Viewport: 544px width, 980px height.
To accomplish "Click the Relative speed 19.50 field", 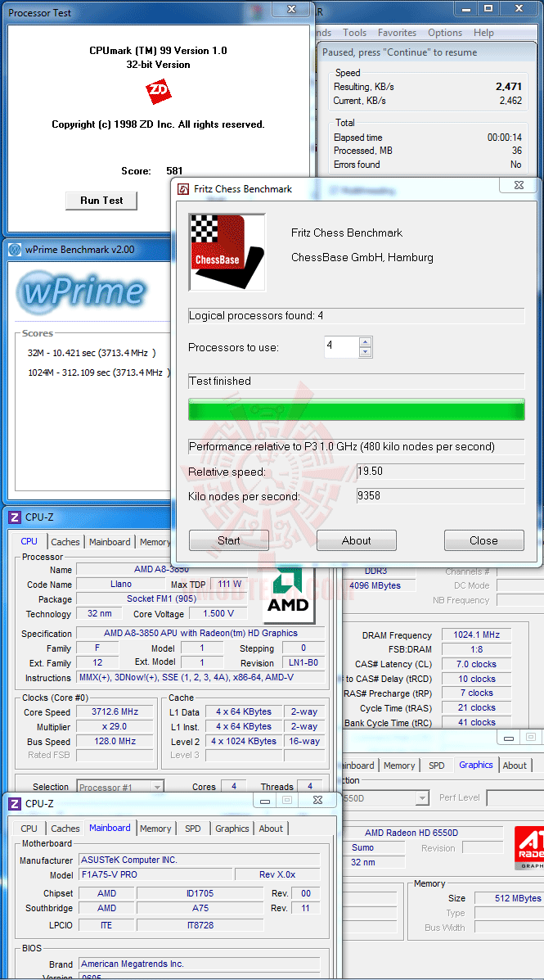I will coord(440,472).
